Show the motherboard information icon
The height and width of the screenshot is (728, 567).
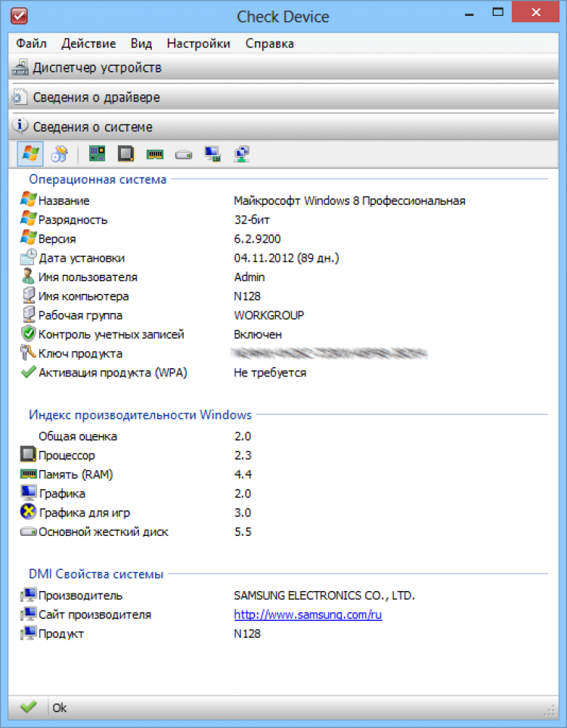coord(97,153)
